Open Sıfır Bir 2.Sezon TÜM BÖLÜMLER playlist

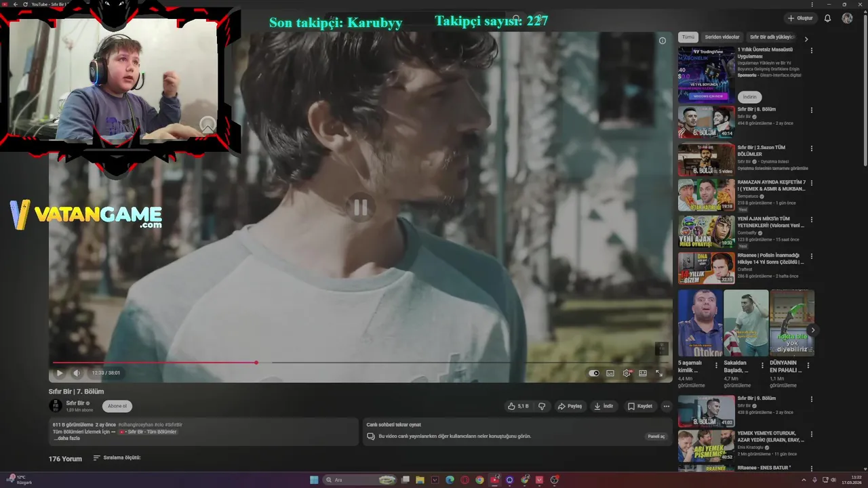point(706,159)
